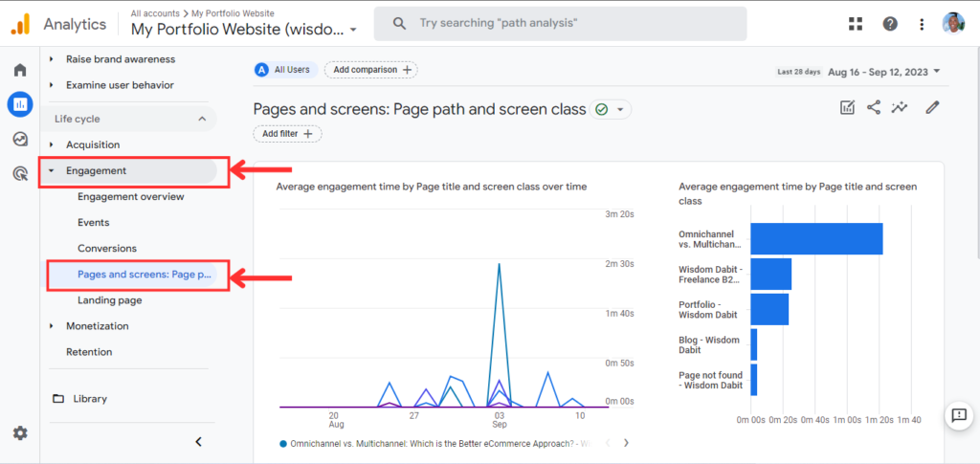Click the Portfolio - Wisdom Dabit bar
Image resolution: width=980 pixels, height=464 pixels.
[x=769, y=309]
